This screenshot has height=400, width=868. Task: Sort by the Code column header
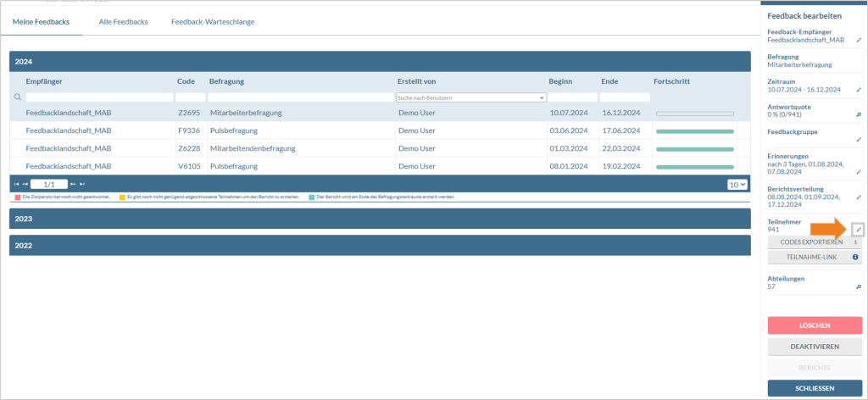[x=186, y=82]
